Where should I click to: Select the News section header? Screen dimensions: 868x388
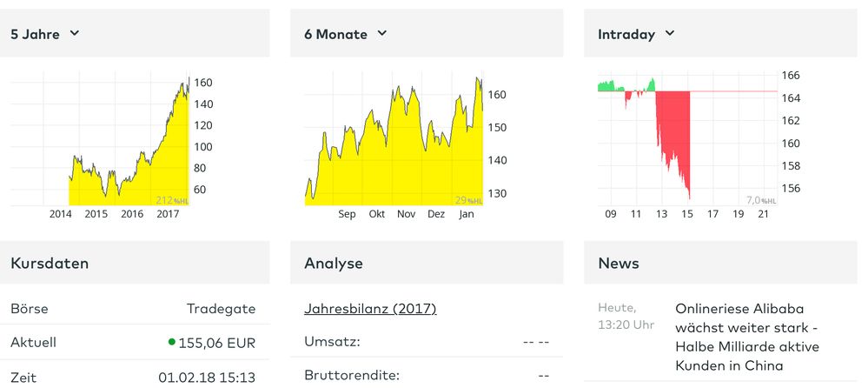tap(619, 263)
